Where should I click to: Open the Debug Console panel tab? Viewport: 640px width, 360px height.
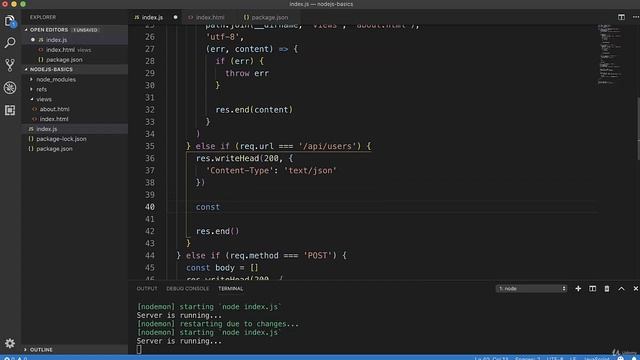coord(187,289)
